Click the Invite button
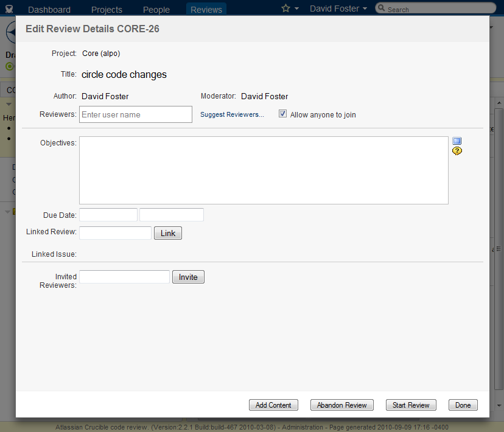 pyautogui.click(x=188, y=277)
